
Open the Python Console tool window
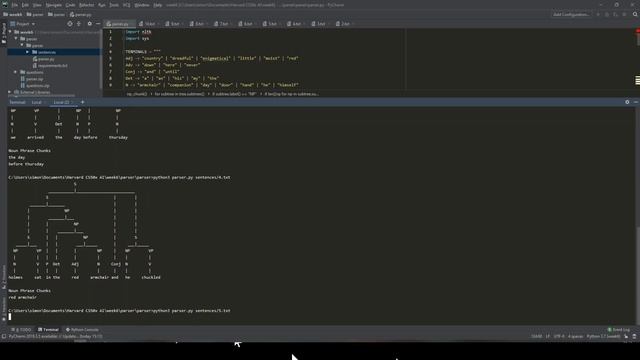[82, 329]
